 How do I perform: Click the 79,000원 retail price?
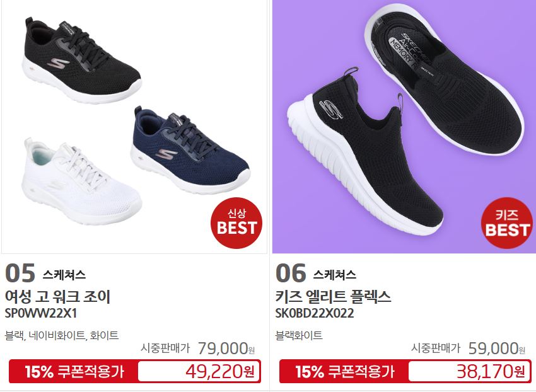226,349
